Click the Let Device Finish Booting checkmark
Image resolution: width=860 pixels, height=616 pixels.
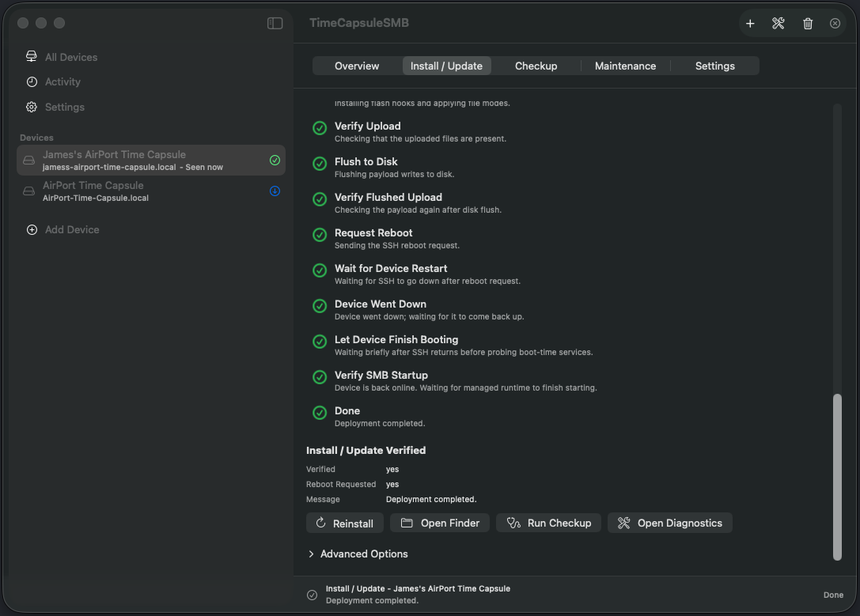coord(320,342)
